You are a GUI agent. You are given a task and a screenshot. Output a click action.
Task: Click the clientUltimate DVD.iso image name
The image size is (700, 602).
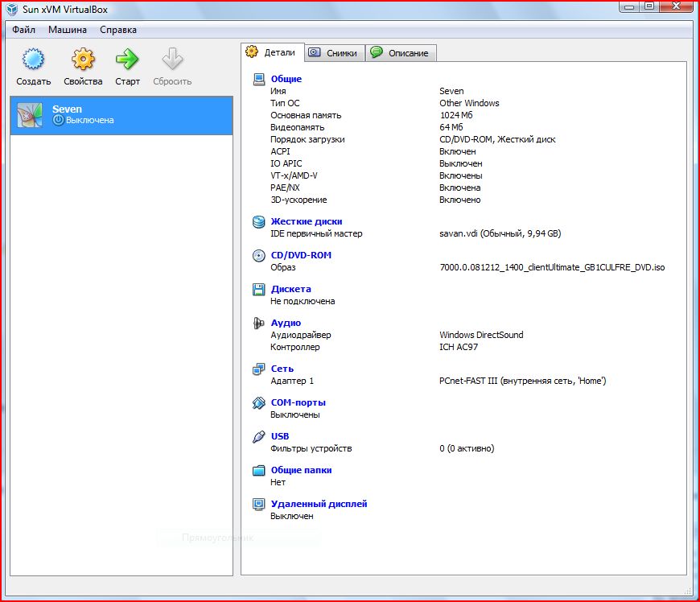[x=552, y=267]
